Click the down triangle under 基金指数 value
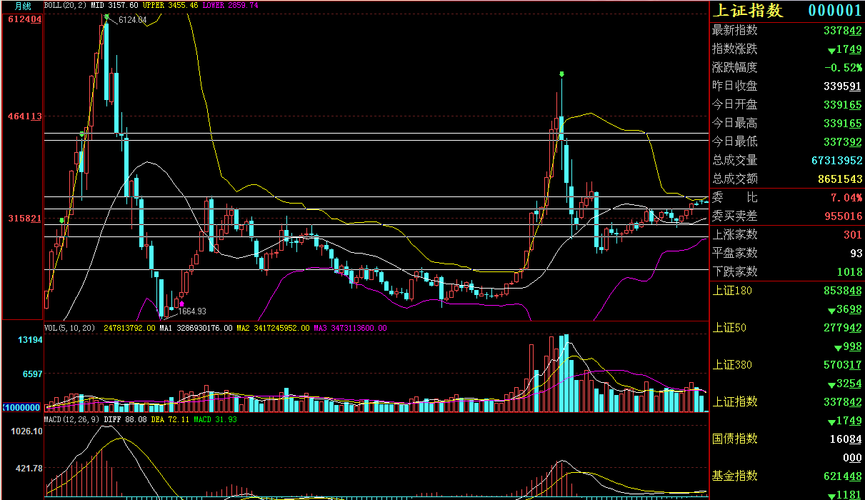The width and height of the screenshot is (865, 500). [x=831, y=496]
